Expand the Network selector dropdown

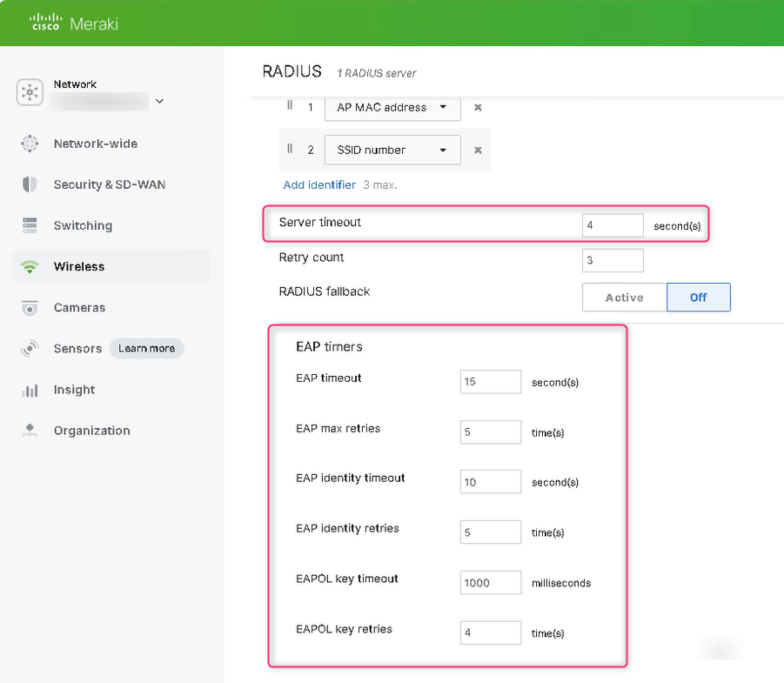158,102
